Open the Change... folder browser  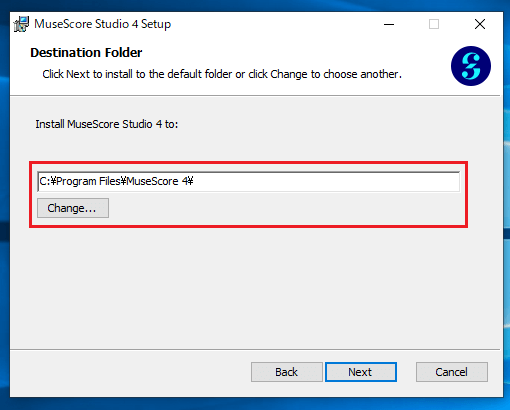pyautogui.click(x=73, y=208)
